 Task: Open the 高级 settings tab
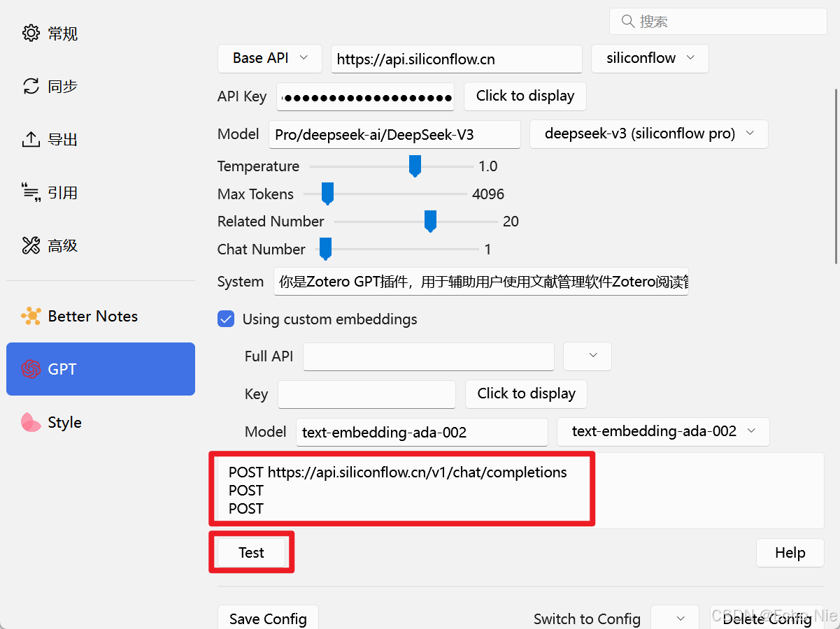point(101,245)
